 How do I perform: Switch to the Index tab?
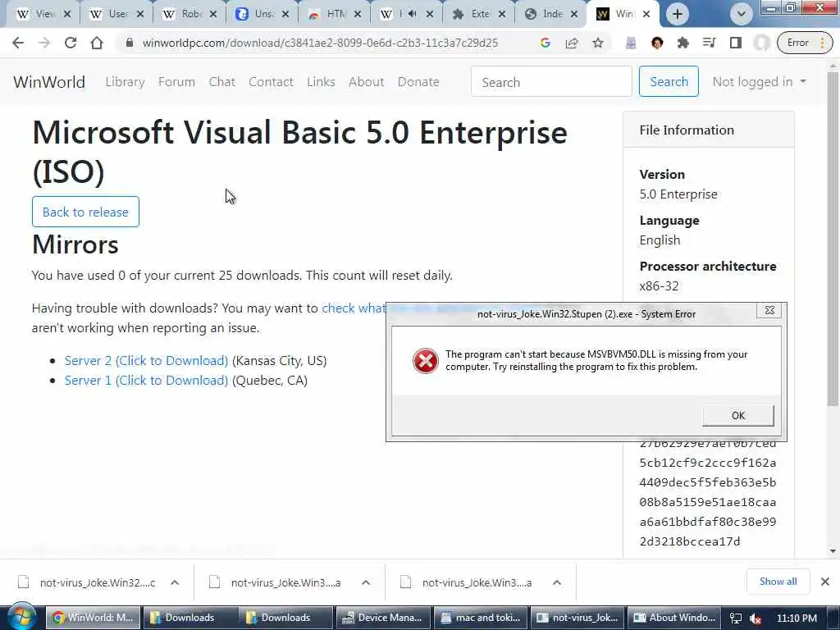click(x=551, y=15)
